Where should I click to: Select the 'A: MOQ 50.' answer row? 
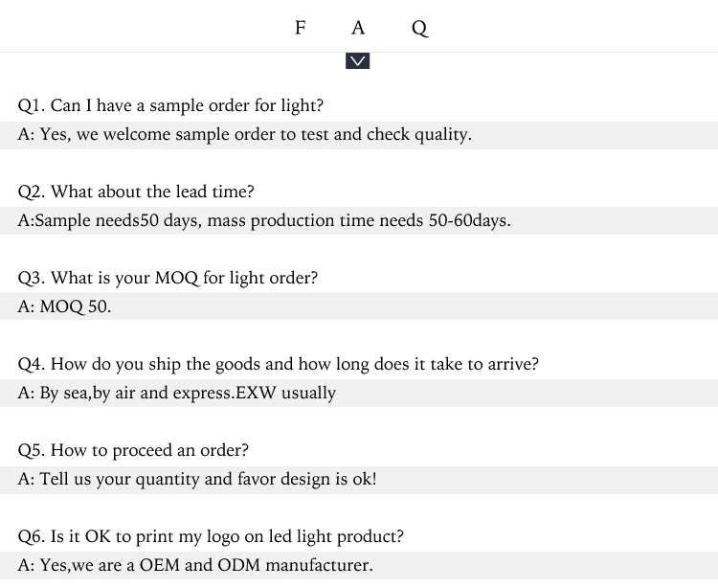click(65, 307)
